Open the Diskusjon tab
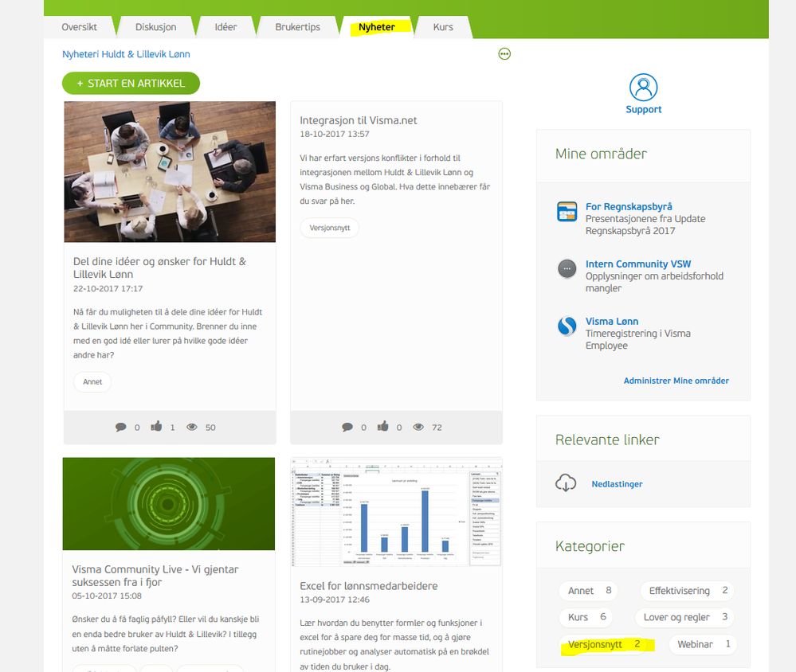Screen dimensions: 796x672 156,27
